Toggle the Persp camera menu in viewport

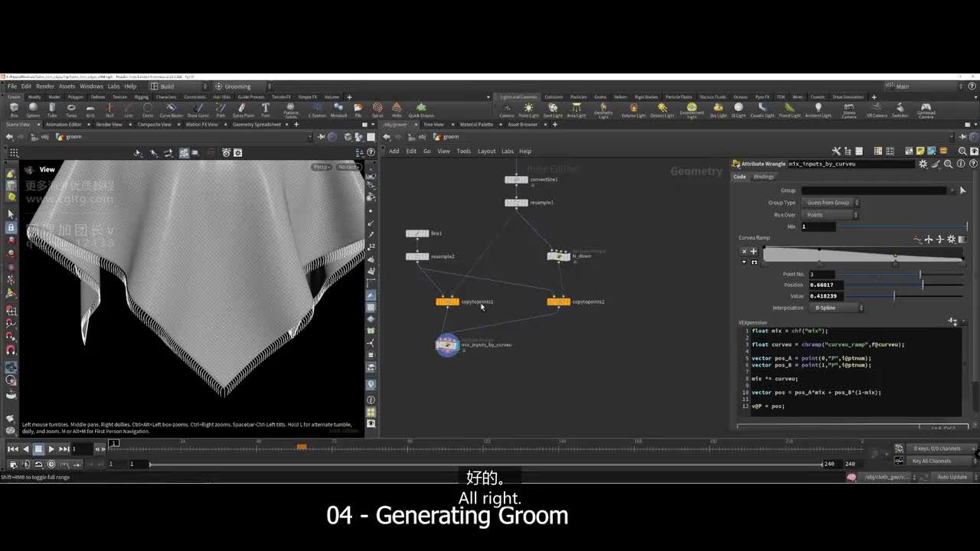[322, 167]
